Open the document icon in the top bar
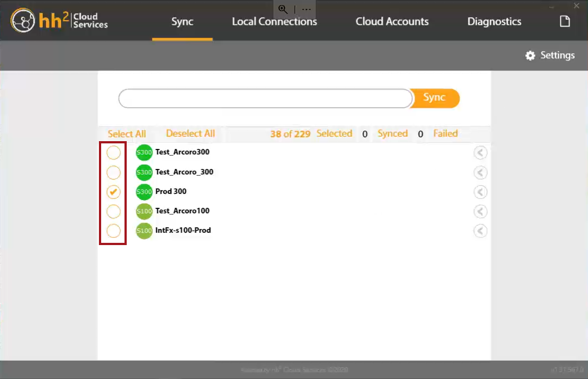588x379 pixels. (x=565, y=21)
